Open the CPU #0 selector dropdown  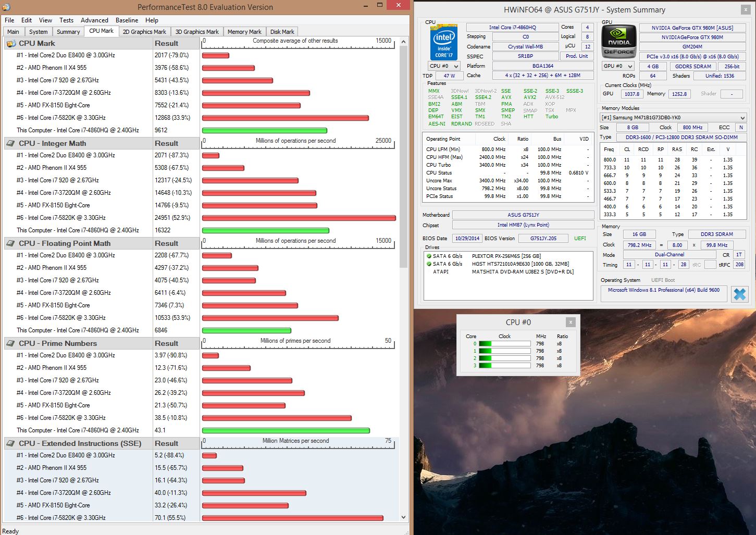pos(444,66)
